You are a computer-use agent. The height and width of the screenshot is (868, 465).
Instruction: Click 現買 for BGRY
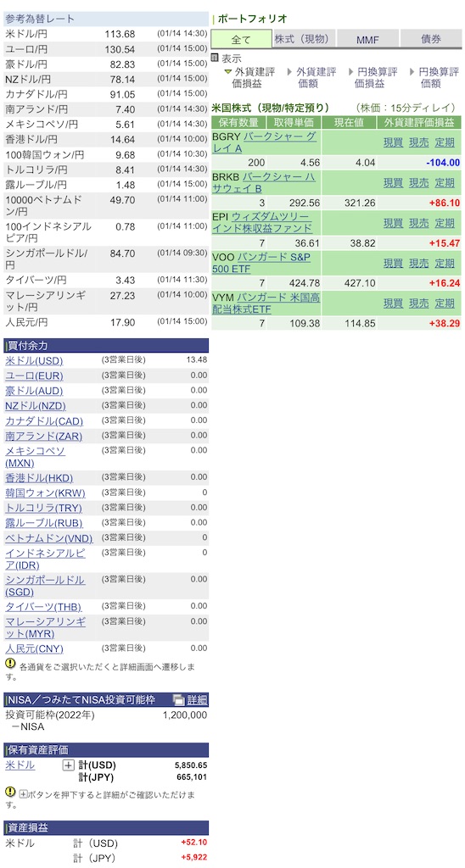pyautogui.click(x=393, y=142)
